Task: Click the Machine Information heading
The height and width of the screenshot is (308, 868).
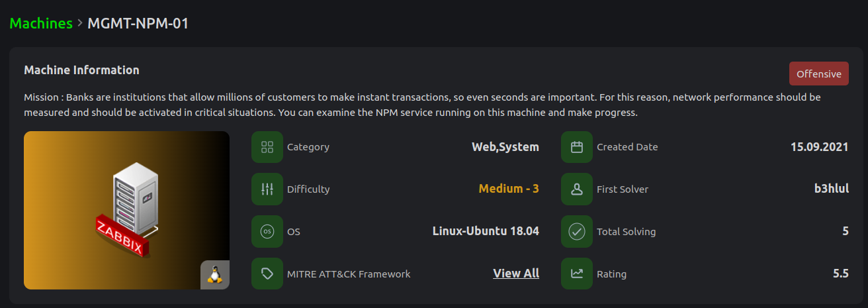Action: [x=81, y=70]
